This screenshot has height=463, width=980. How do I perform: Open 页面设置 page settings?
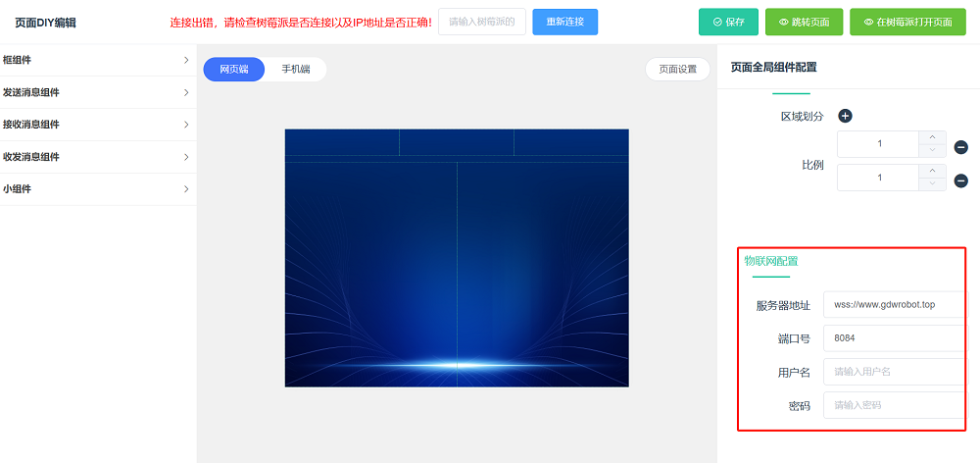click(x=677, y=70)
